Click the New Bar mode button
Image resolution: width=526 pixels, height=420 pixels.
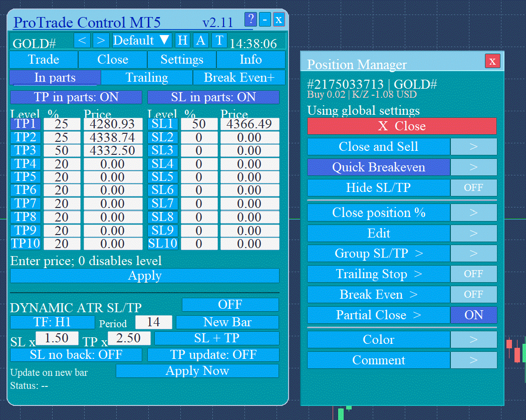[x=227, y=322]
